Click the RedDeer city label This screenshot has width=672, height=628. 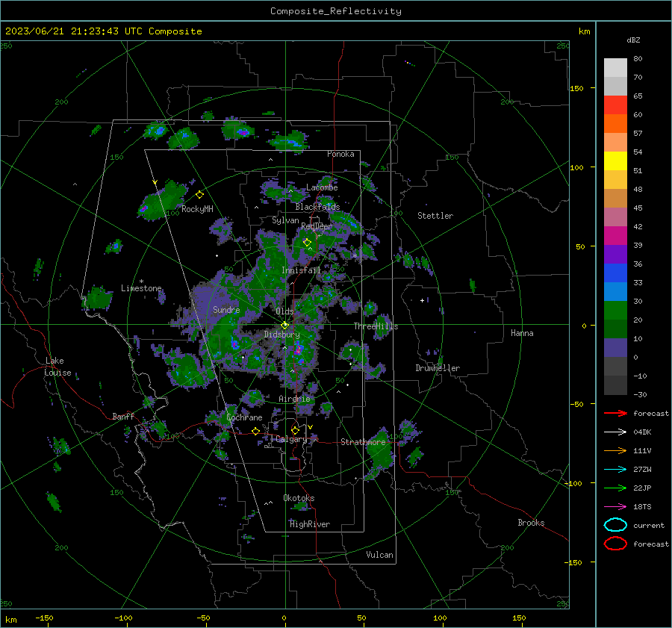point(317,226)
